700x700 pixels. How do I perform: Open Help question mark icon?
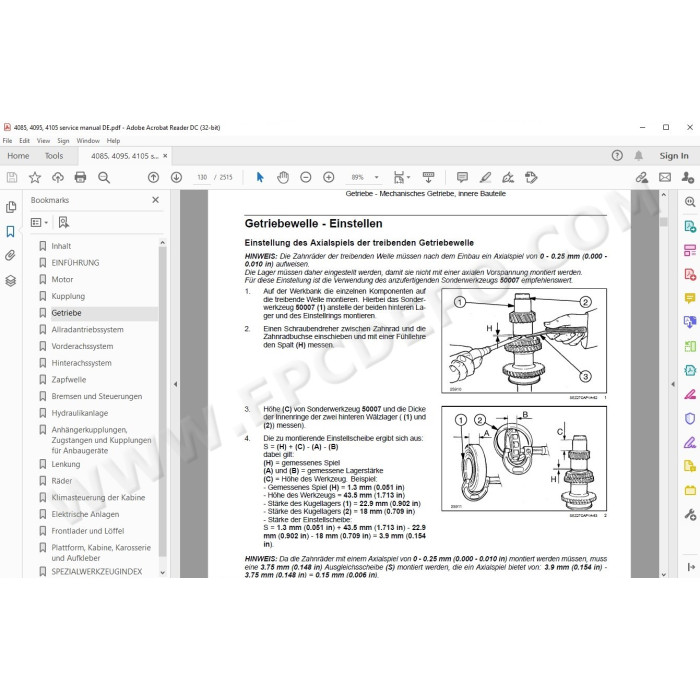pyautogui.click(x=617, y=155)
